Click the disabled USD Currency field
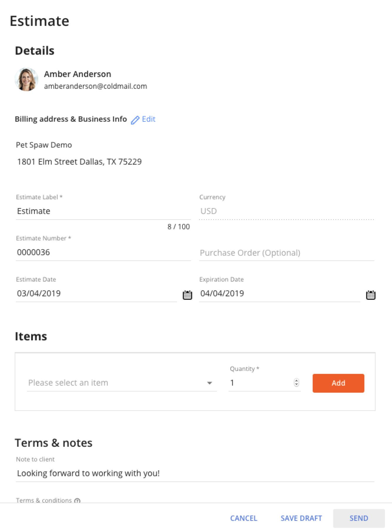Image resolution: width=392 pixels, height=532 pixels. [287, 211]
